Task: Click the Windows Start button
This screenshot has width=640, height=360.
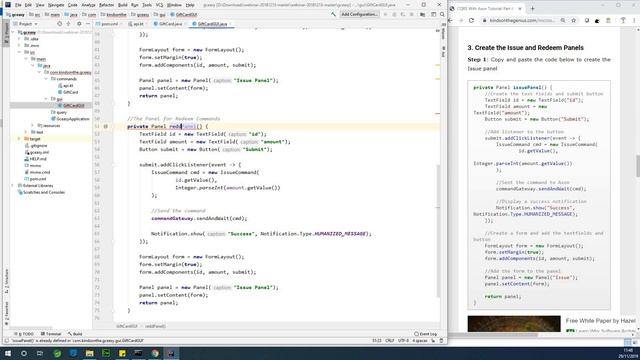Action: [7, 353]
